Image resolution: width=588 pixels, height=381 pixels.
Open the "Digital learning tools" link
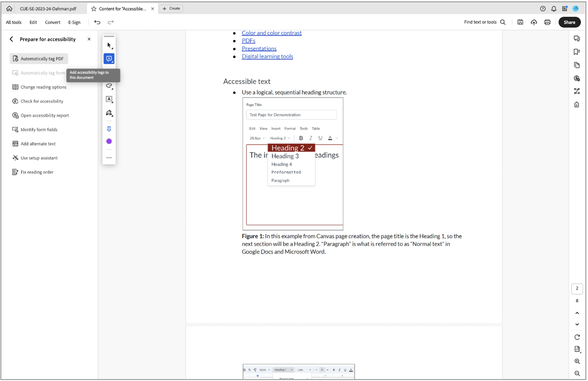point(267,56)
